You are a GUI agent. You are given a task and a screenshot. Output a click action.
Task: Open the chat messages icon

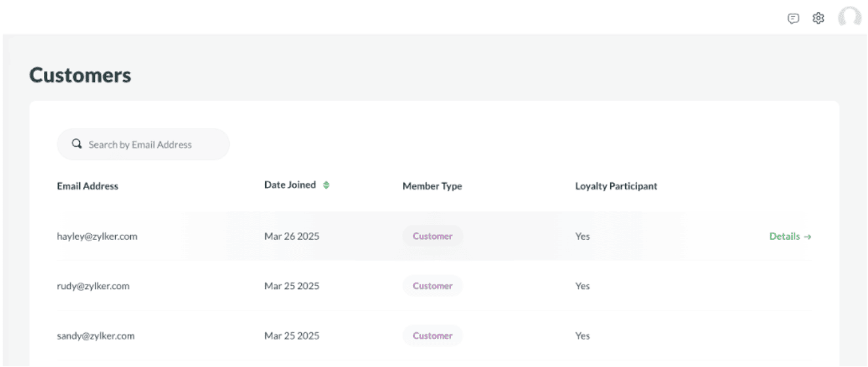[x=793, y=18]
